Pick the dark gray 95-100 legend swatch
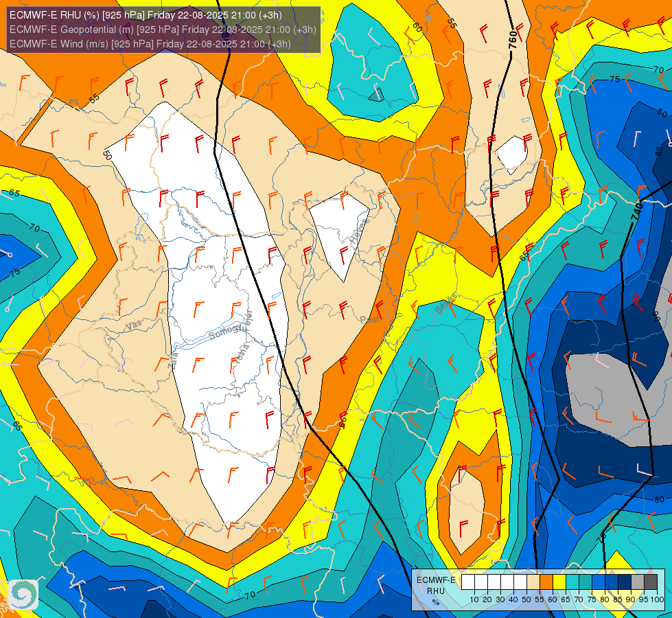Image resolution: width=672 pixels, height=618 pixels. tap(651, 582)
